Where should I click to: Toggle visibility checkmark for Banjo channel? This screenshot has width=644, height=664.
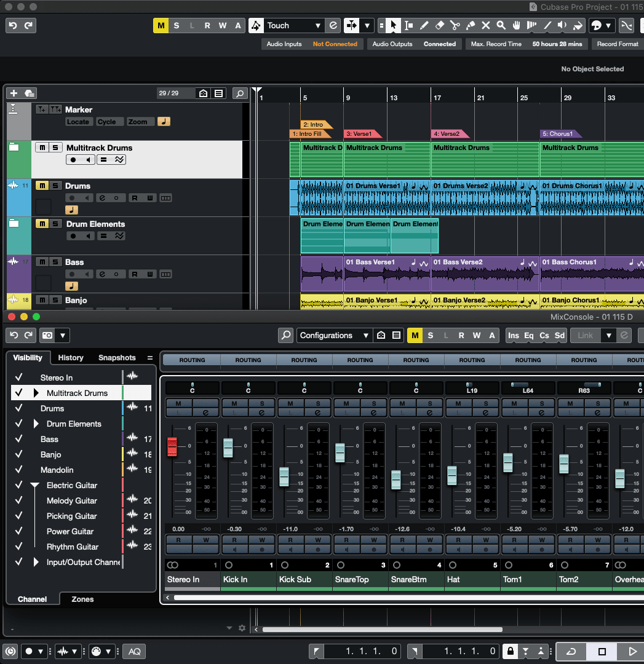point(19,454)
